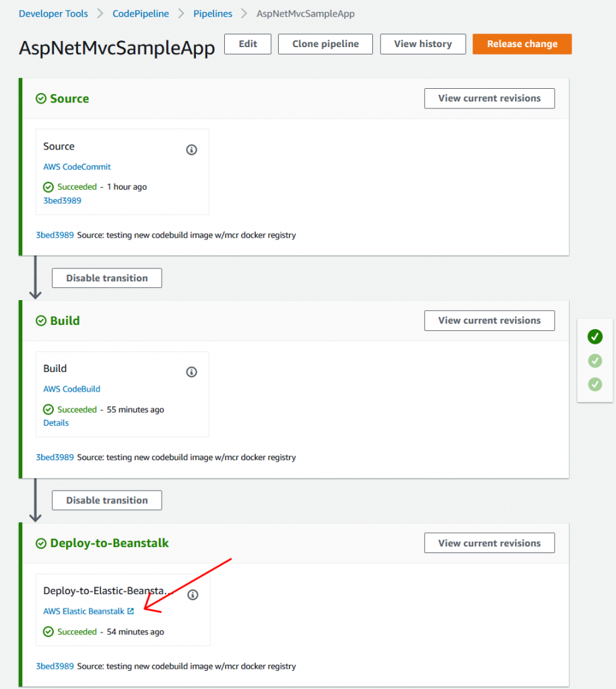
Task: Disable transition between Build and Deploy-to-Beanstalk
Action: click(107, 501)
